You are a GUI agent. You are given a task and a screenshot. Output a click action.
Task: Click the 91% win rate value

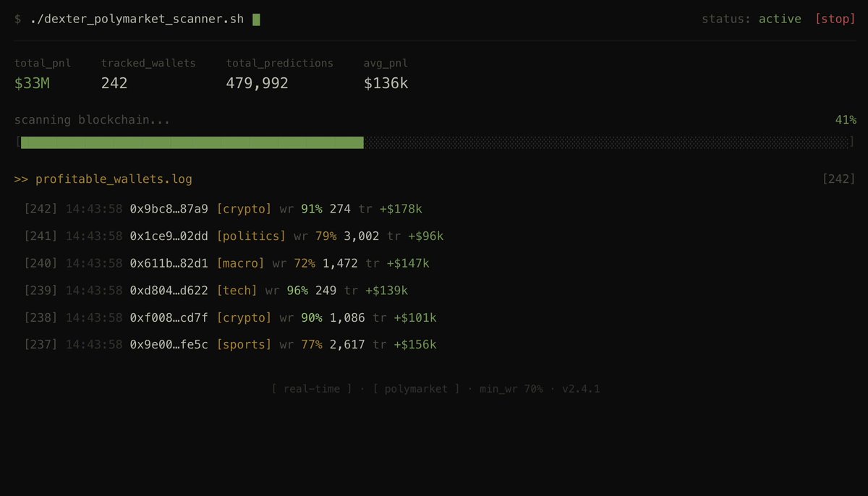(x=312, y=209)
